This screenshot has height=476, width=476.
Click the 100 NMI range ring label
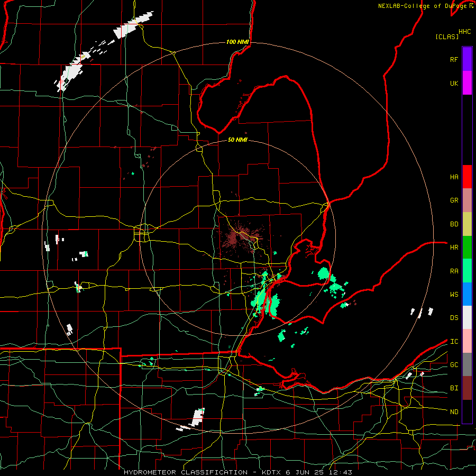point(237,42)
